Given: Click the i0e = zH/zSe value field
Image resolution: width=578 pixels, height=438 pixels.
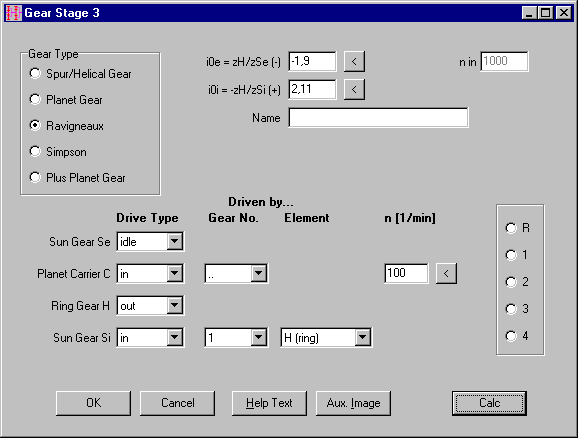Looking at the screenshot, I should tap(312, 61).
